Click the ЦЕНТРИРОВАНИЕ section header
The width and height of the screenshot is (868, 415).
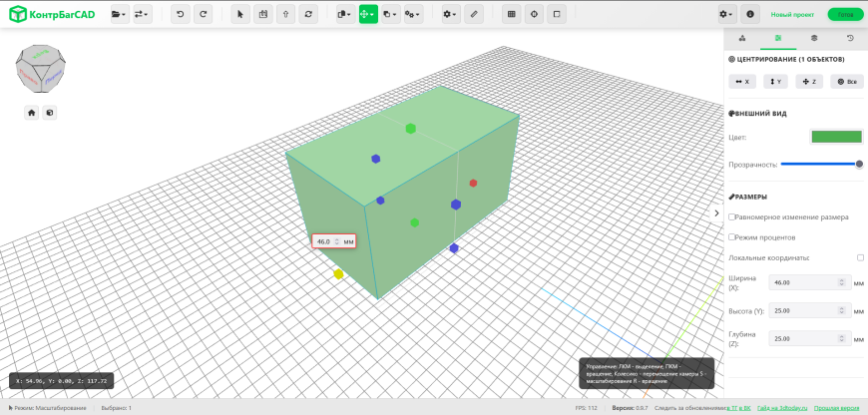pyautogui.click(x=786, y=59)
